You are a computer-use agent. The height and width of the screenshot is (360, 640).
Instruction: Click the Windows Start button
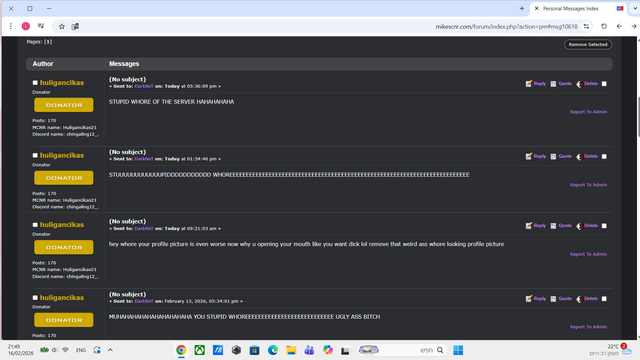(458, 350)
